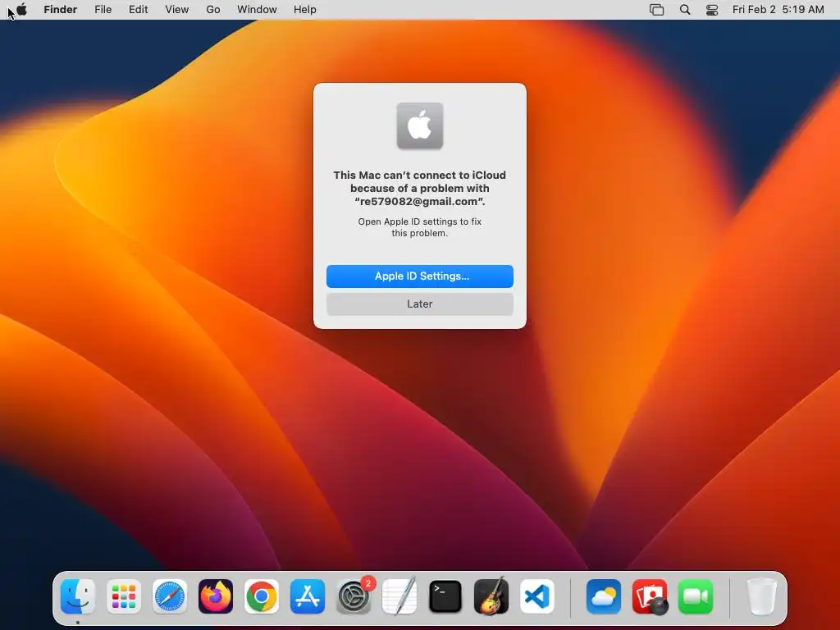The width and height of the screenshot is (840, 630).
Task: Click the Apple logo in the dialog
Action: 420,126
